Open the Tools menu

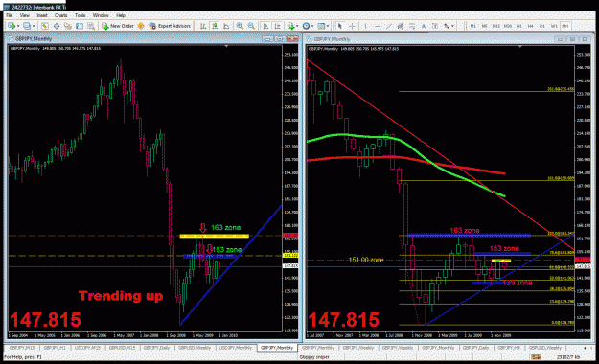pyautogui.click(x=80, y=15)
